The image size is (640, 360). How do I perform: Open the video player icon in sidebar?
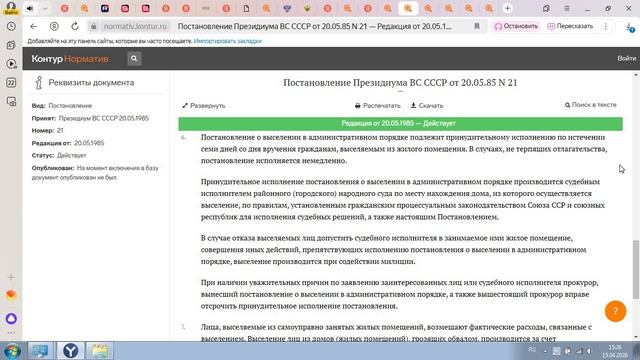tap(11, 64)
